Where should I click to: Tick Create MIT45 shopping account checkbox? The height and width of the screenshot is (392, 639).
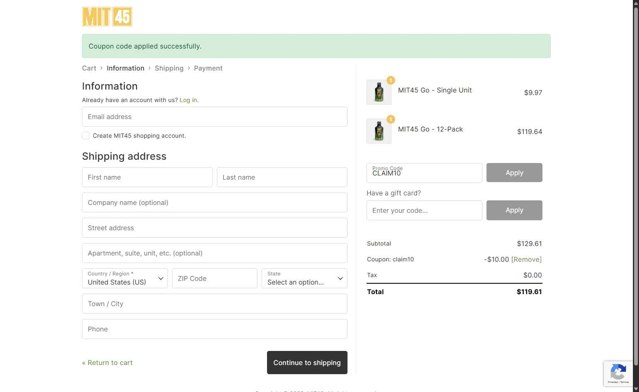[86, 136]
